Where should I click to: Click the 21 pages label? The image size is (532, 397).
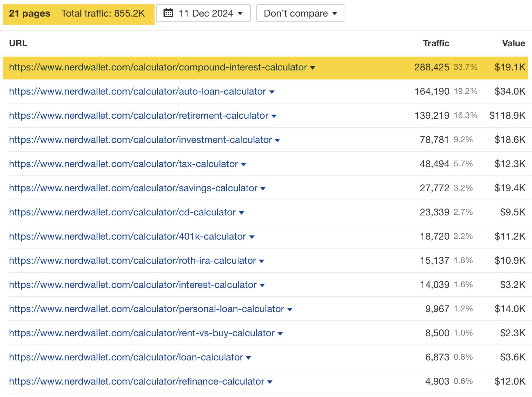click(29, 13)
